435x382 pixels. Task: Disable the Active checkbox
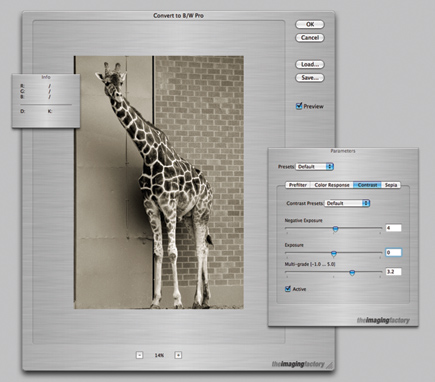click(288, 289)
